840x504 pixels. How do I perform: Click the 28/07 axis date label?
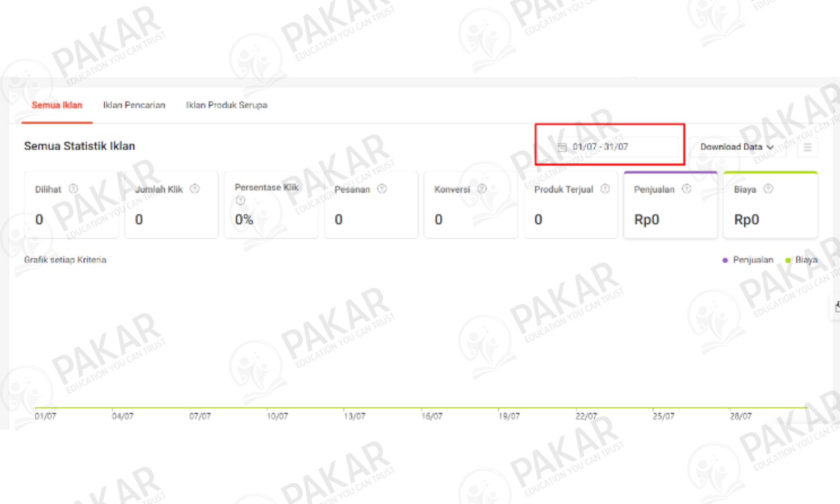[x=741, y=416]
